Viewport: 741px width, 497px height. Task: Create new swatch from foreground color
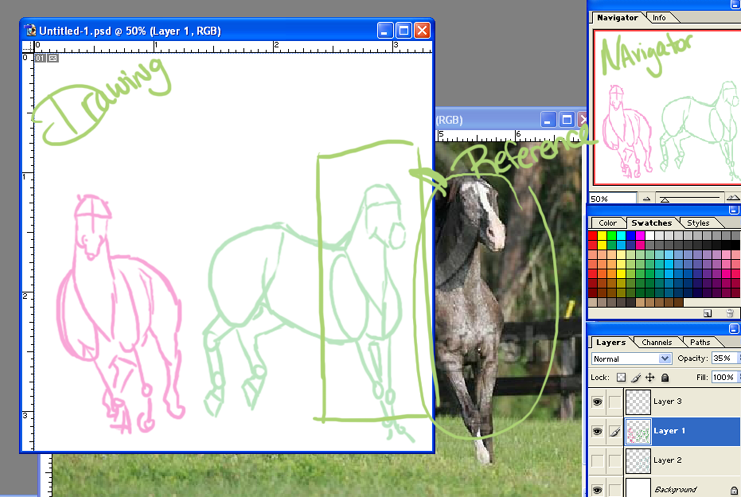[x=707, y=313]
